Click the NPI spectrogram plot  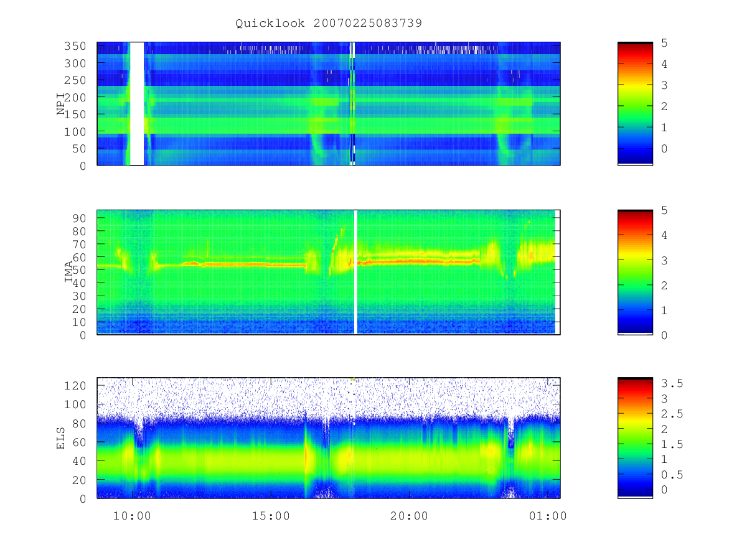(x=329, y=103)
